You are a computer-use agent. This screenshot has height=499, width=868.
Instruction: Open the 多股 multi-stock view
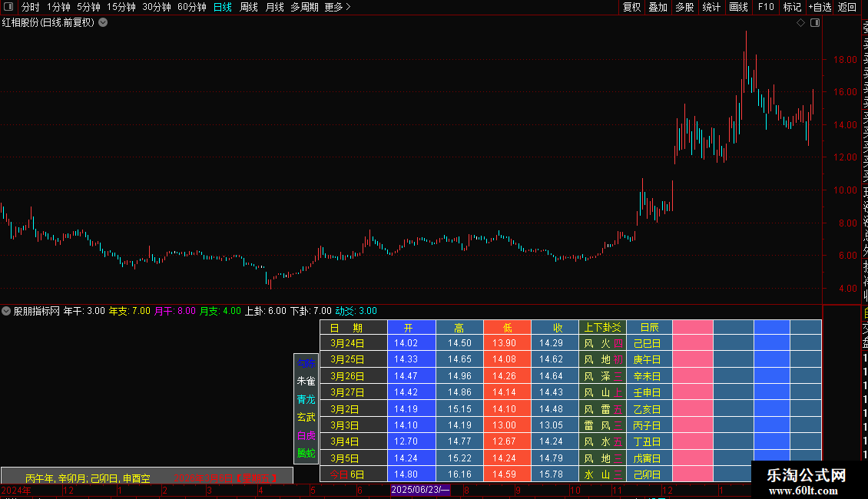point(684,7)
